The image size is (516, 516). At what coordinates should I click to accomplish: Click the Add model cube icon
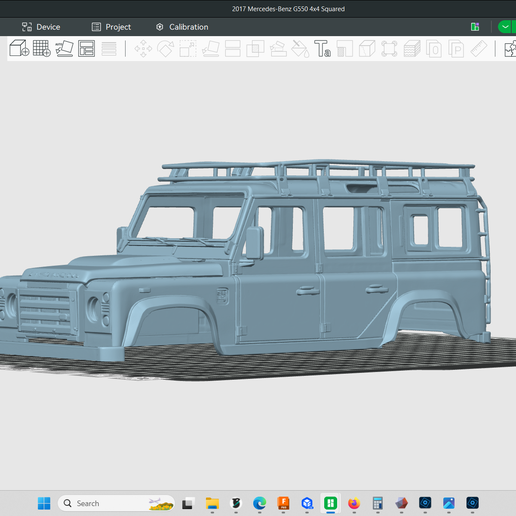[x=19, y=48]
